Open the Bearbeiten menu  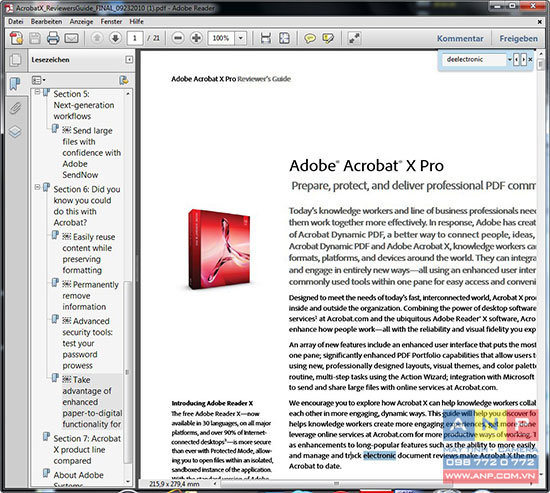tap(46, 22)
